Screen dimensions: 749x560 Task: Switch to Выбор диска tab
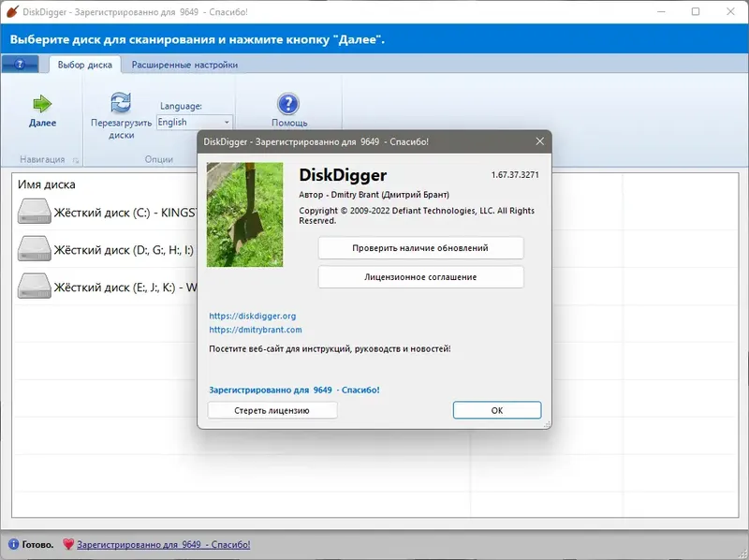click(x=85, y=65)
